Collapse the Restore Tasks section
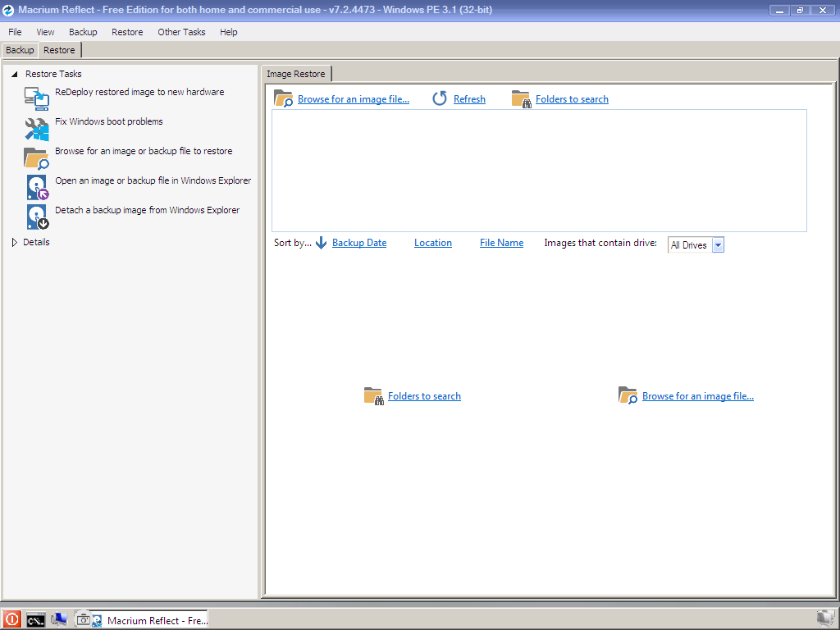Viewport: 840px width, 630px height. [x=15, y=74]
